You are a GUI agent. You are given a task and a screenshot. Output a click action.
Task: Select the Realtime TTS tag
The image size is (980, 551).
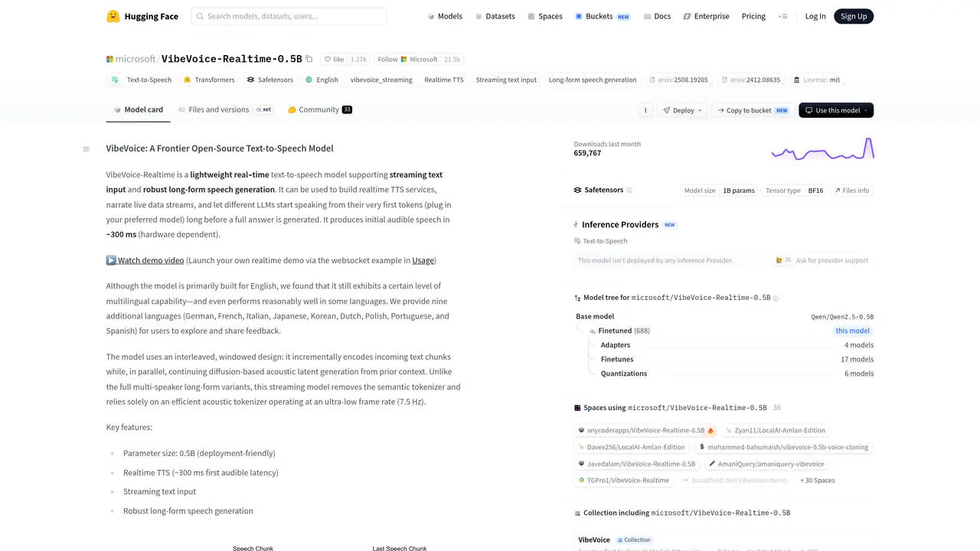[444, 80]
